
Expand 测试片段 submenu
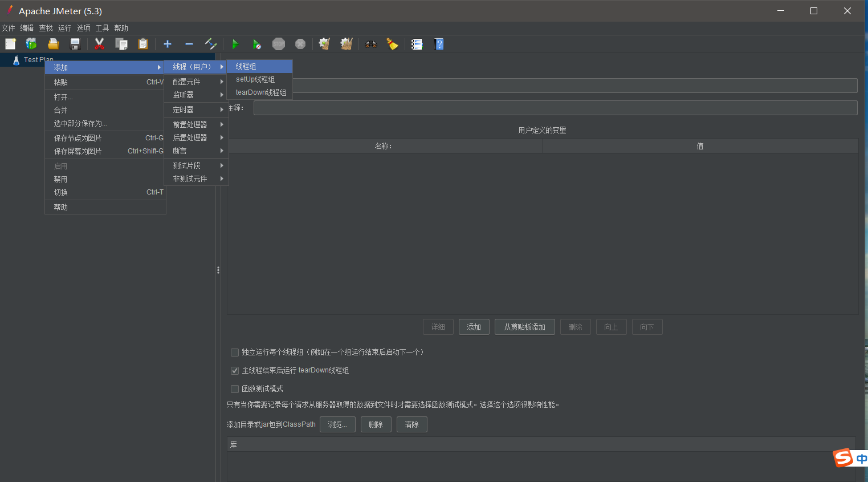tap(196, 165)
